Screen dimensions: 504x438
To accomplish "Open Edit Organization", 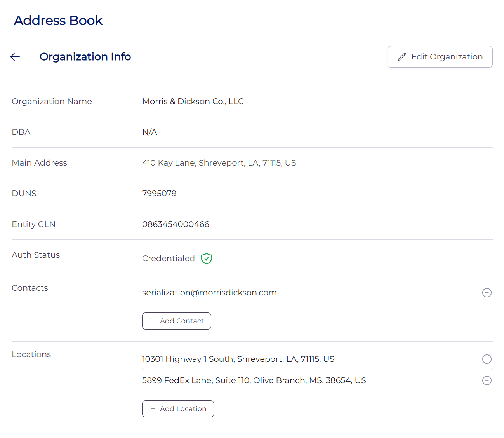I will tap(440, 57).
